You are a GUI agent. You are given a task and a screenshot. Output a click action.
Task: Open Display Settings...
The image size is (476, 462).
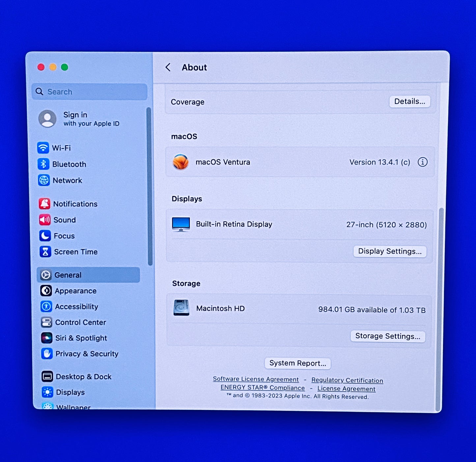tap(390, 251)
